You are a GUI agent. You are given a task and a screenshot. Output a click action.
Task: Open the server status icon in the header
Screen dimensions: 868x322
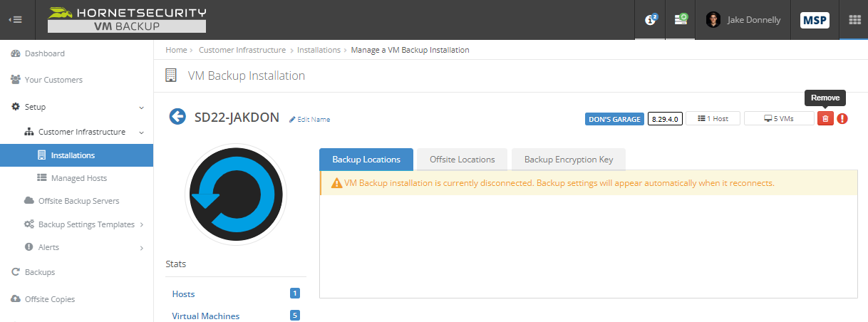tap(681, 20)
